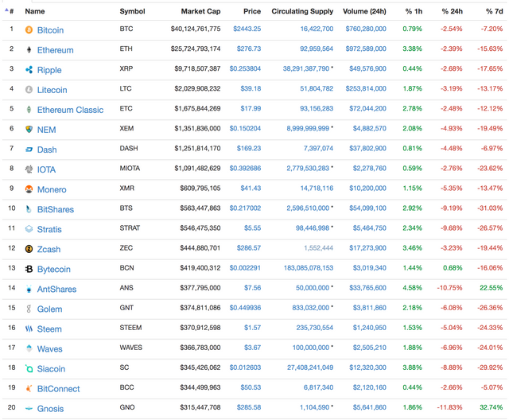The image size is (509, 420).
Task: Click the Litecoin logo icon
Action: 29,90
